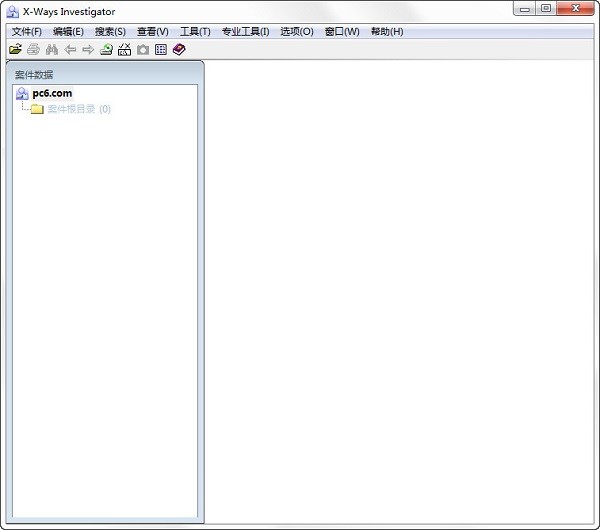Maximize the X-Ways Investigator window
This screenshot has height=530, width=600.
coord(546,8)
